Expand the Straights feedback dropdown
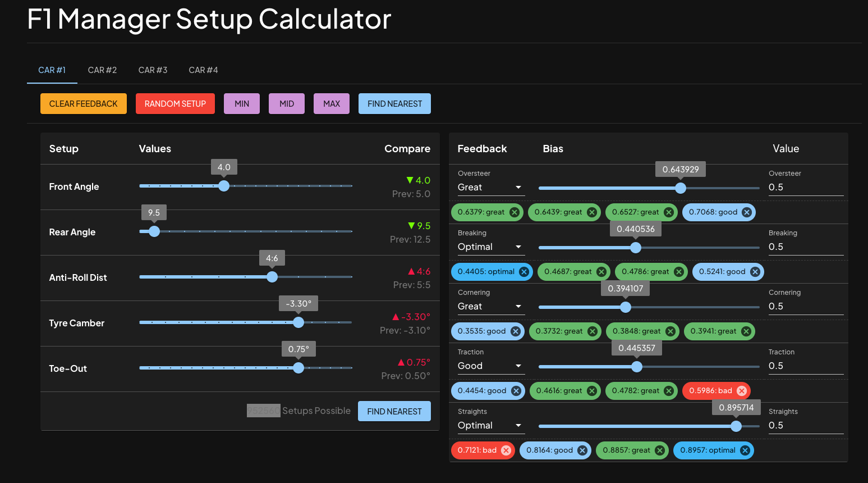This screenshot has height=483, width=868. (x=490, y=426)
